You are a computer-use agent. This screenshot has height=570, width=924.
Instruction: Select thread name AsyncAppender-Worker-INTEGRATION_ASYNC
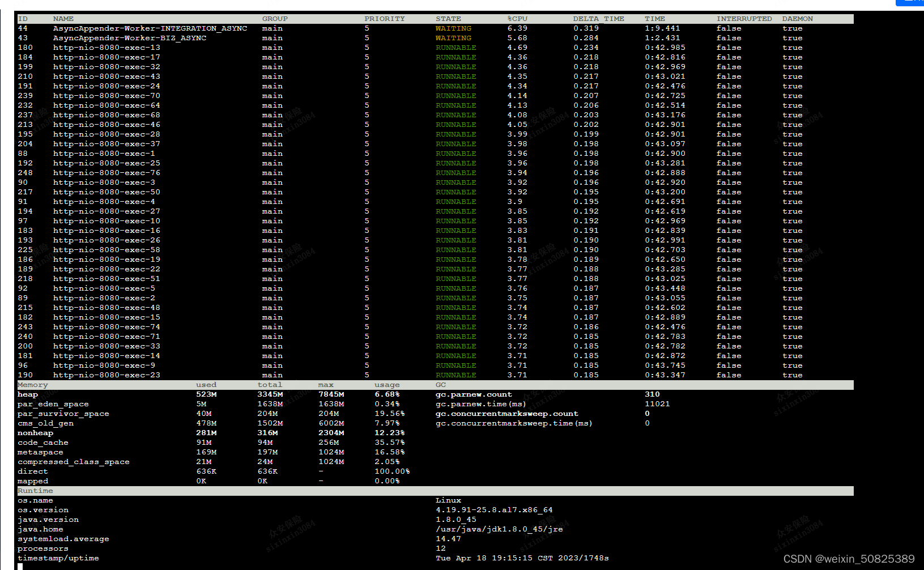[150, 28]
